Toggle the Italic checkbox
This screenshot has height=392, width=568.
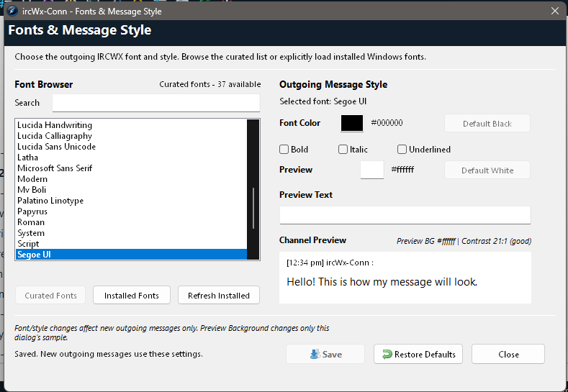(x=343, y=149)
